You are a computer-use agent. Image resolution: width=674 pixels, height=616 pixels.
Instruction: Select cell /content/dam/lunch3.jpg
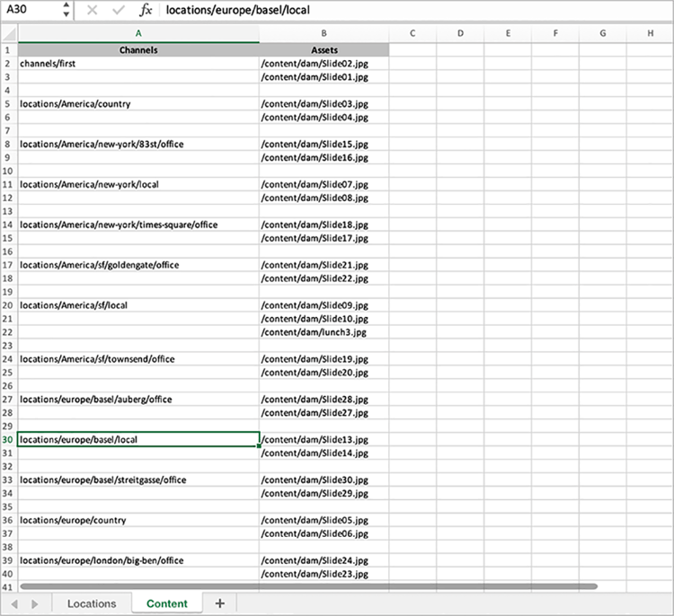point(324,332)
